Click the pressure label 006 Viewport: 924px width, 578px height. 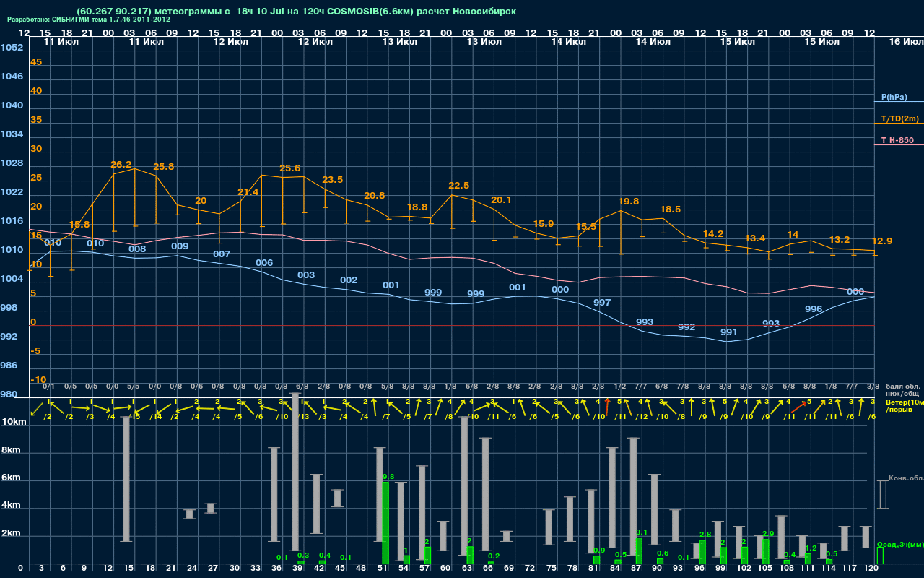point(264,262)
